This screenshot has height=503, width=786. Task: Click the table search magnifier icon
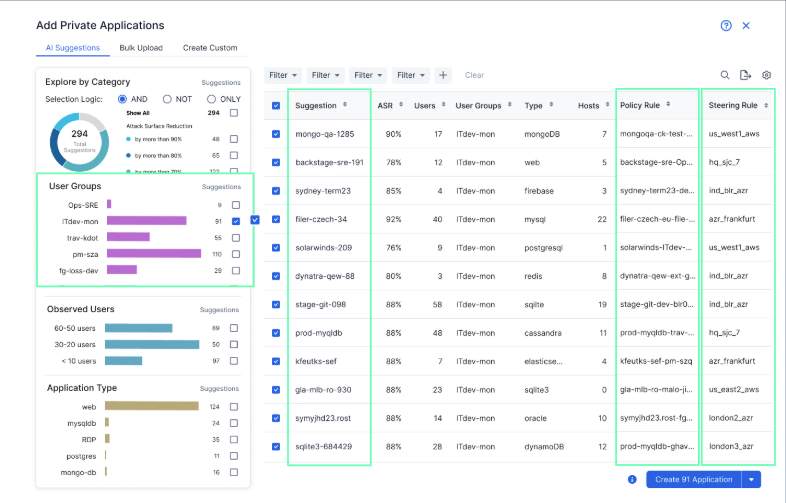coord(725,75)
